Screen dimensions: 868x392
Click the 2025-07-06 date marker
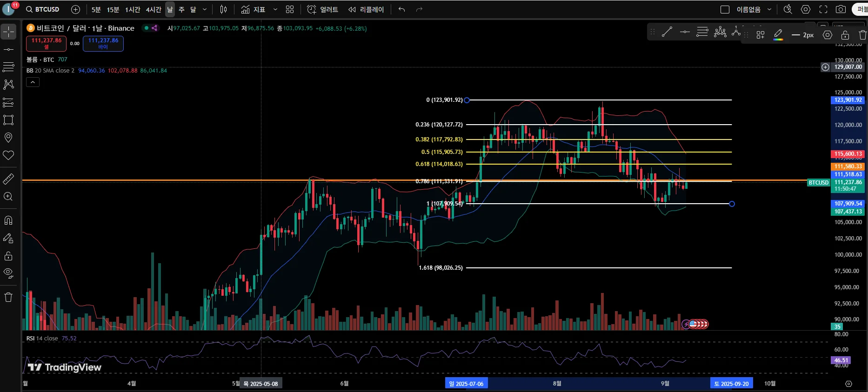(x=467, y=384)
